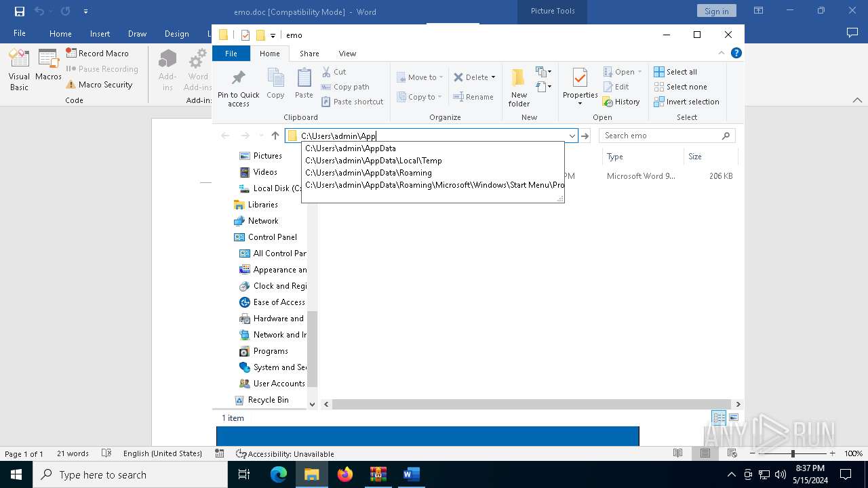Select User Accounts item
Image resolution: width=868 pixels, height=488 pixels.
[279, 384]
